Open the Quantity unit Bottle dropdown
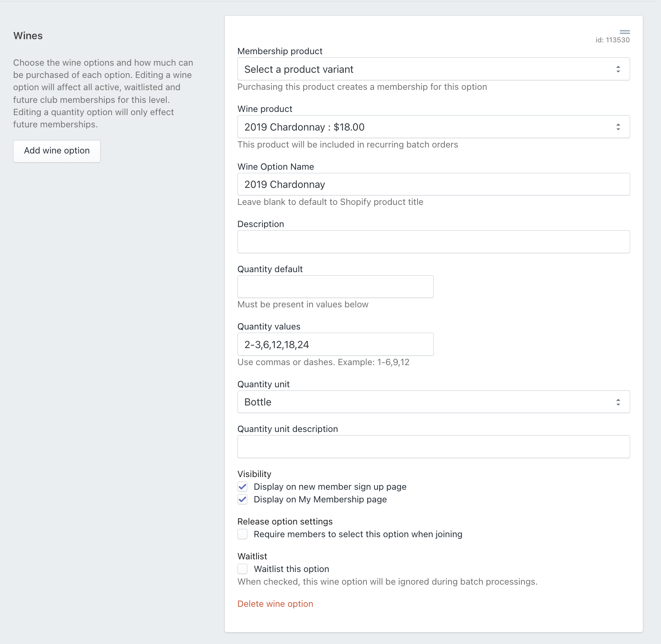Screen dimensions: 661x644 point(433,402)
